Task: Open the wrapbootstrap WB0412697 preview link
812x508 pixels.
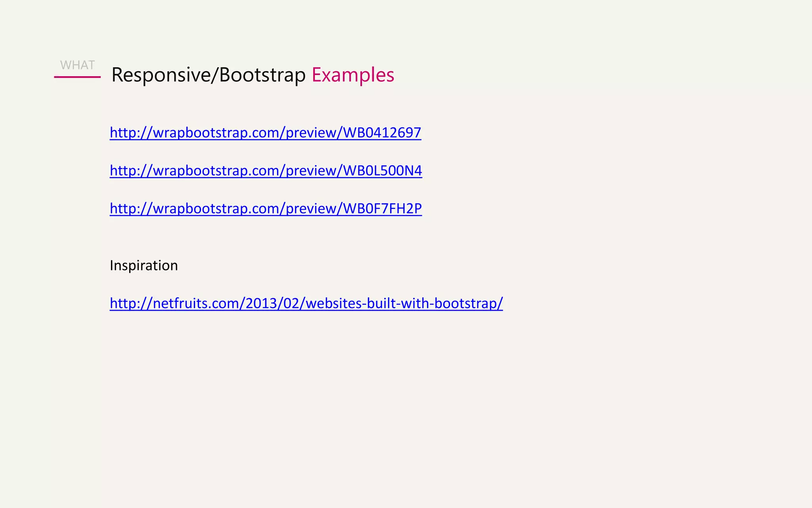Action: coord(265,133)
